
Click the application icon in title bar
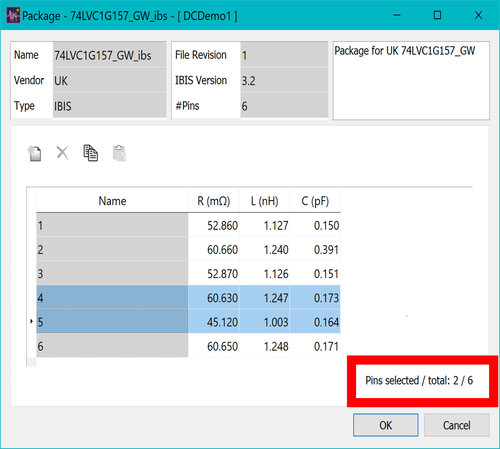click(x=13, y=16)
